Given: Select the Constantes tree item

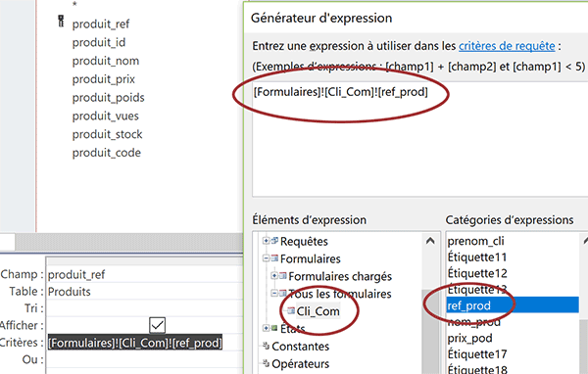Looking at the screenshot, I should 301,347.
